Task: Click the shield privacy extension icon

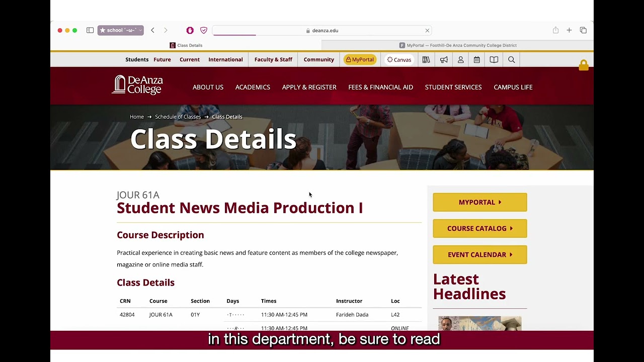Action: point(204,30)
